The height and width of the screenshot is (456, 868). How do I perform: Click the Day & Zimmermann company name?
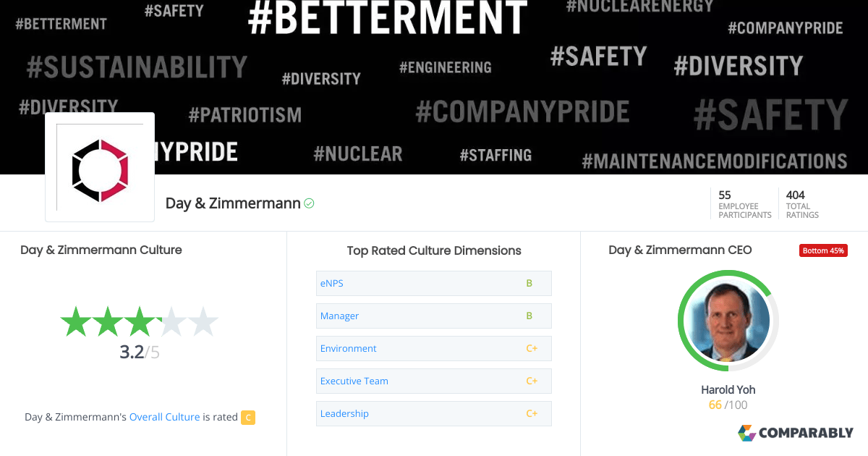point(233,203)
